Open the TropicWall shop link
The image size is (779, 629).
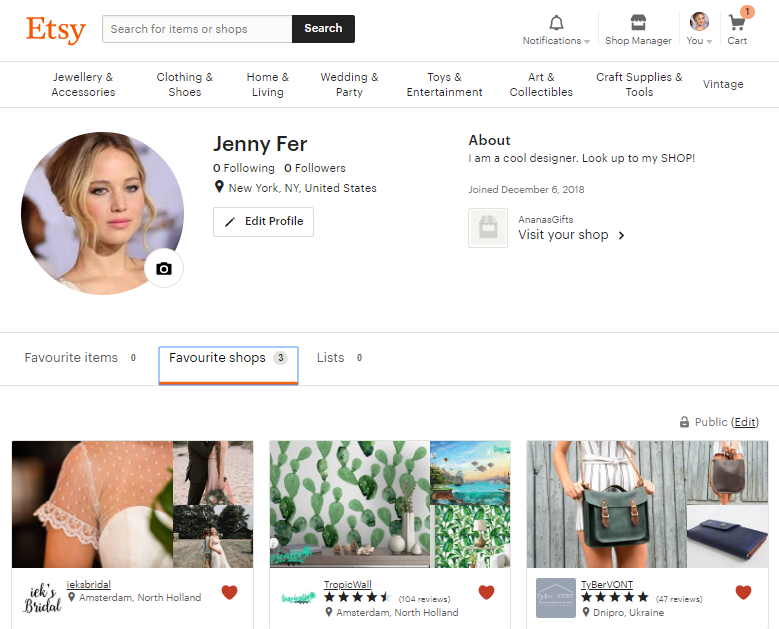point(347,584)
